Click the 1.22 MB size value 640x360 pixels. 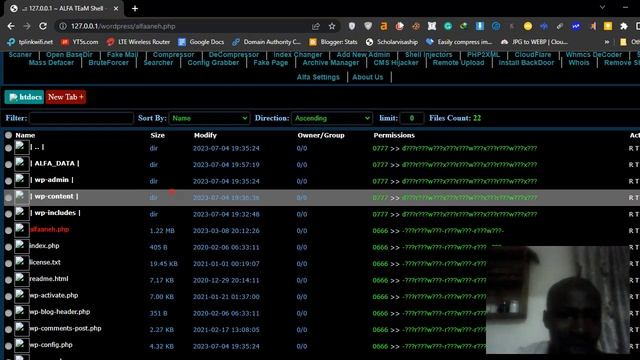tap(162, 231)
